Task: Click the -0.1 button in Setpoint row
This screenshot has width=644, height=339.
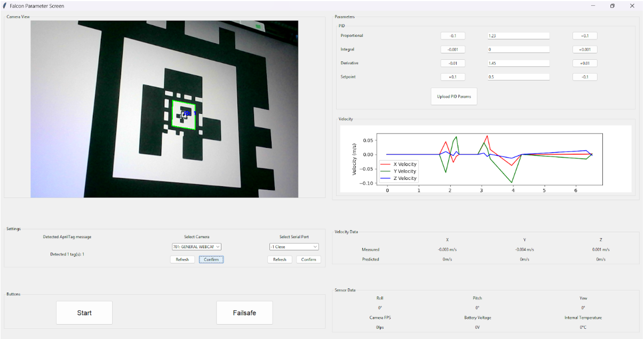Action: click(585, 77)
